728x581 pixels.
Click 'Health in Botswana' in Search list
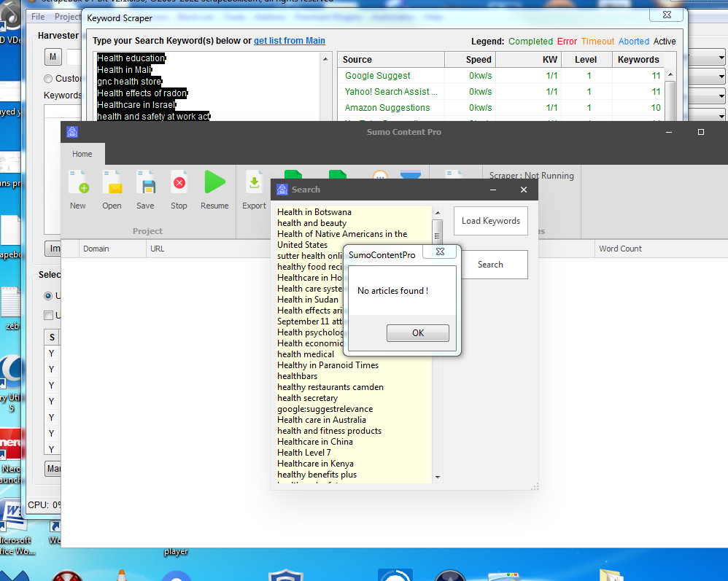[x=314, y=212]
